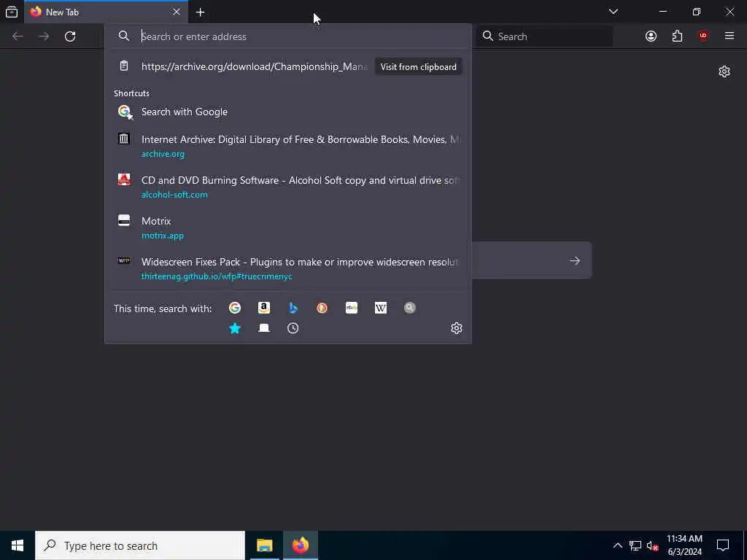Open the Motrix shortcut suggestion
This screenshot has height=560, width=747.
pos(287,227)
